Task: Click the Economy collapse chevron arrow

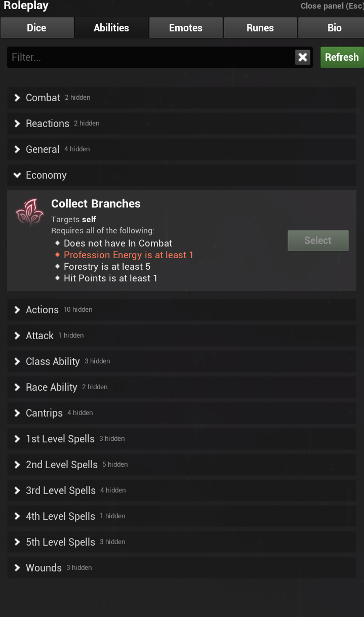Action: [17, 175]
